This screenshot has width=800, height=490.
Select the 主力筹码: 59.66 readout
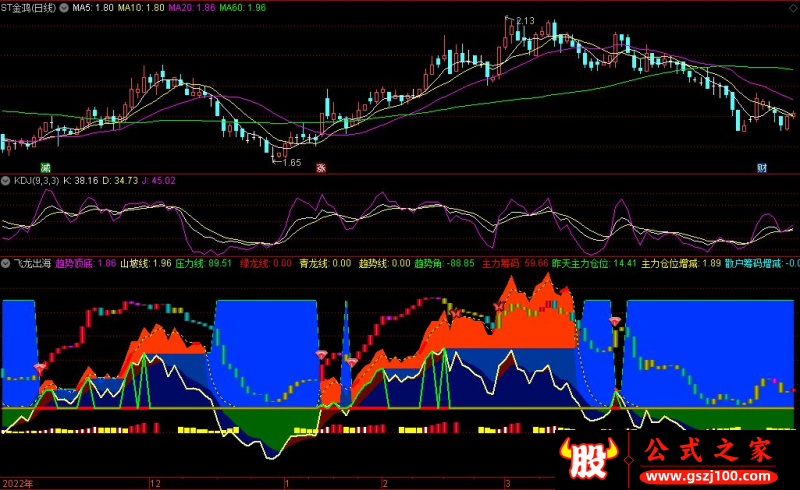(x=515, y=263)
